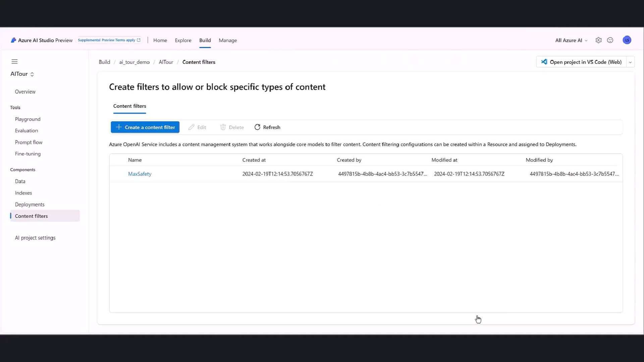Collapse sidebar with the hamburger menu icon
The width and height of the screenshot is (644, 362).
coord(14,62)
